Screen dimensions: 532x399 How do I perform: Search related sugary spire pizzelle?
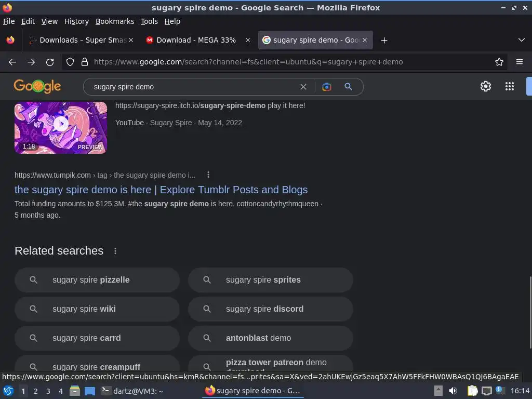(97, 280)
